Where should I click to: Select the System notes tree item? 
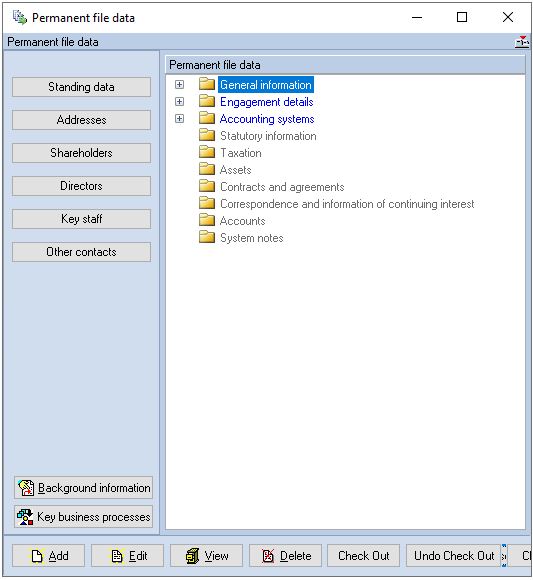[x=252, y=238]
